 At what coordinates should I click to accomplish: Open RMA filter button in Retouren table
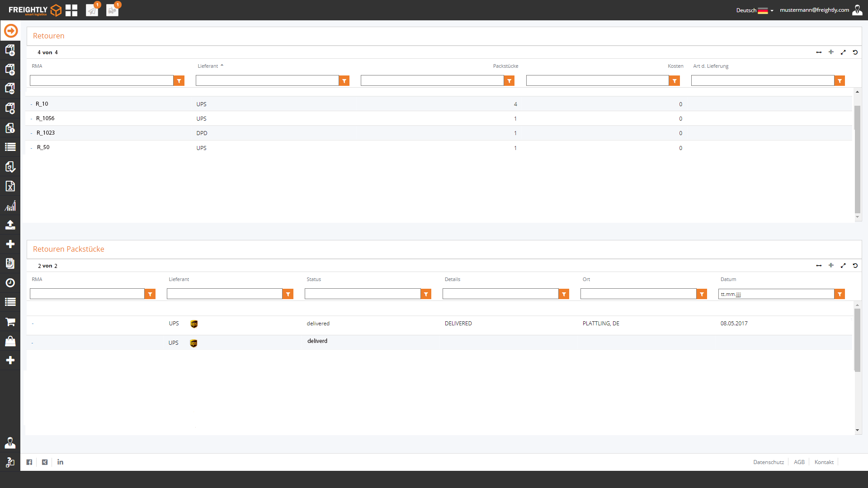(x=179, y=81)
